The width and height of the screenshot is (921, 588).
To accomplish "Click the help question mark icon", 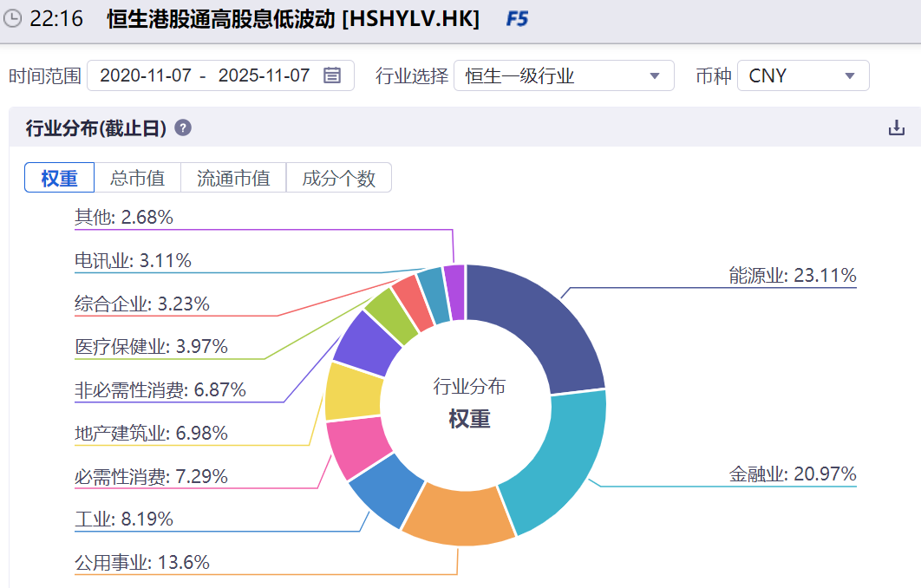I will pos(183,127).
